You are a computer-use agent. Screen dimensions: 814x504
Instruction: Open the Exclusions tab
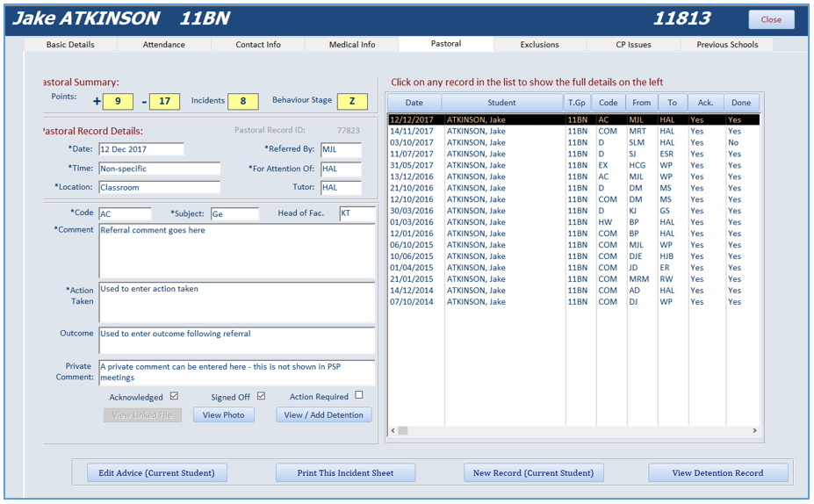pos(540,45)
